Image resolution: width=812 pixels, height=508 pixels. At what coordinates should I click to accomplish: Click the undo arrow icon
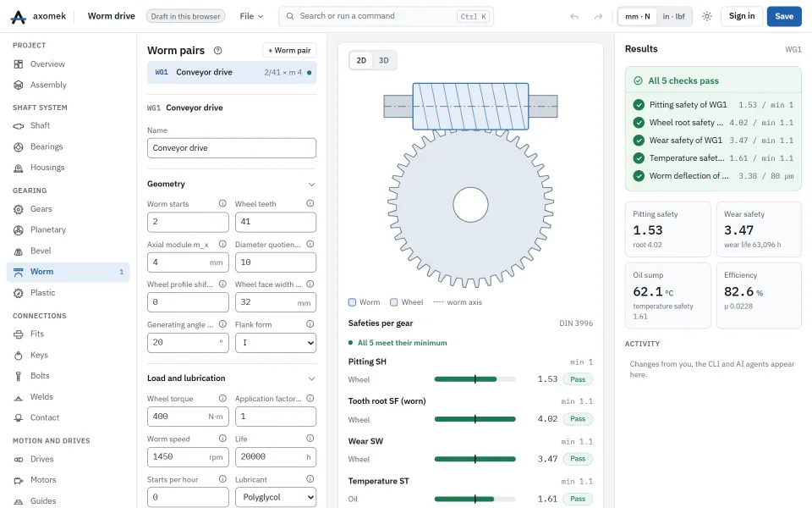point(574,17)
